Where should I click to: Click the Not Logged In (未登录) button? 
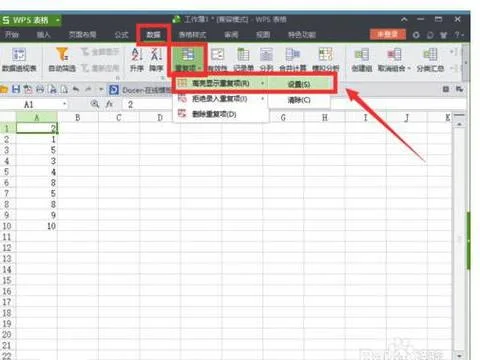pyautogui.click(x=387, y=34)
